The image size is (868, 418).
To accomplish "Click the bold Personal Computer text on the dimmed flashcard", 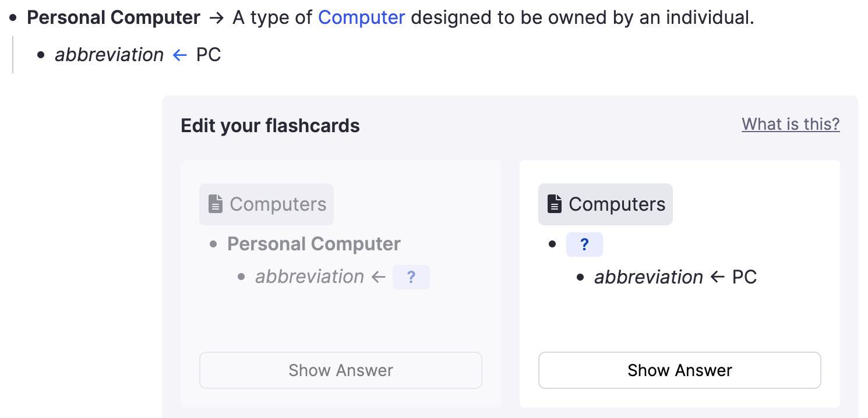I will point(314,244).
